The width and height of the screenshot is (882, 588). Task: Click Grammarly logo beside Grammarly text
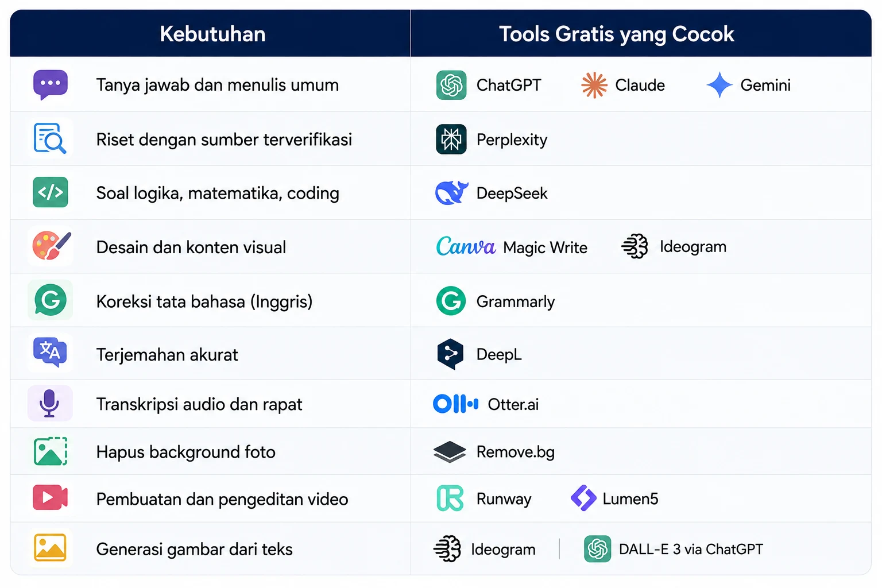[451, 301]
